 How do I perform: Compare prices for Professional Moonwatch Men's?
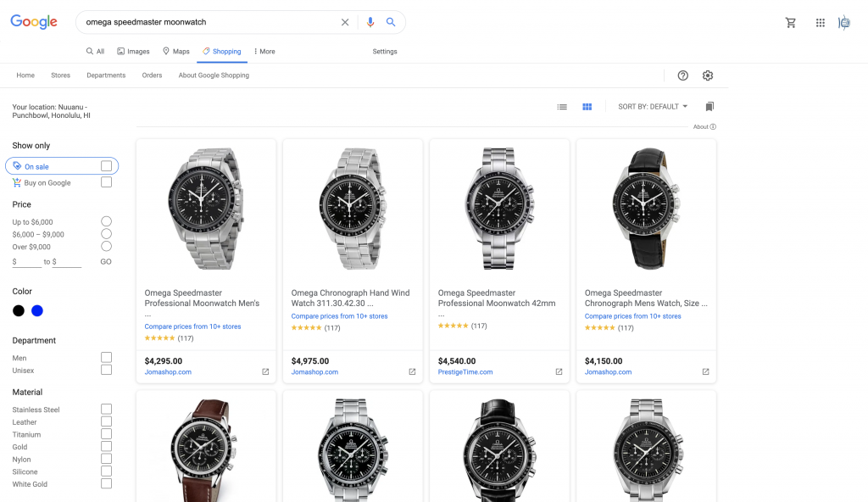(192, 326)
